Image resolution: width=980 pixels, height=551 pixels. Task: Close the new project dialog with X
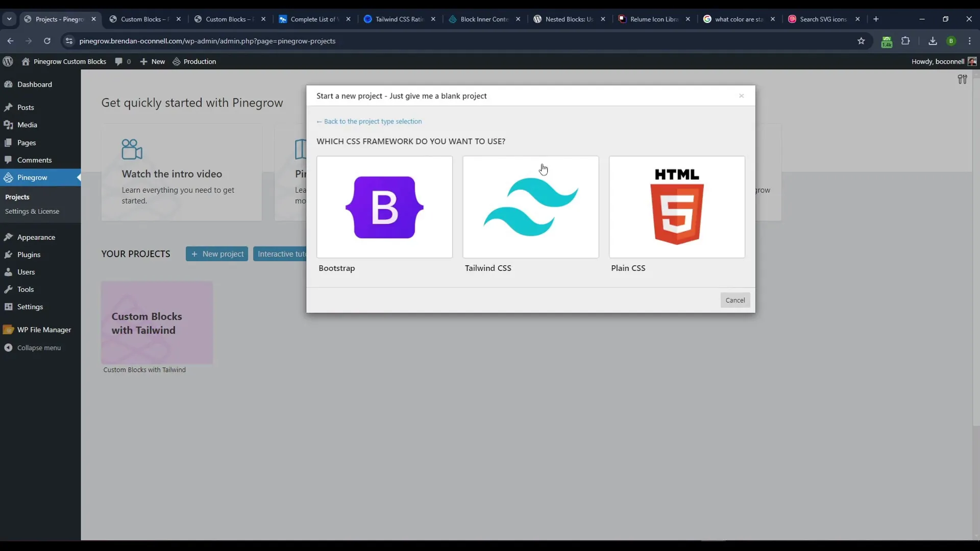click(741, 96)
